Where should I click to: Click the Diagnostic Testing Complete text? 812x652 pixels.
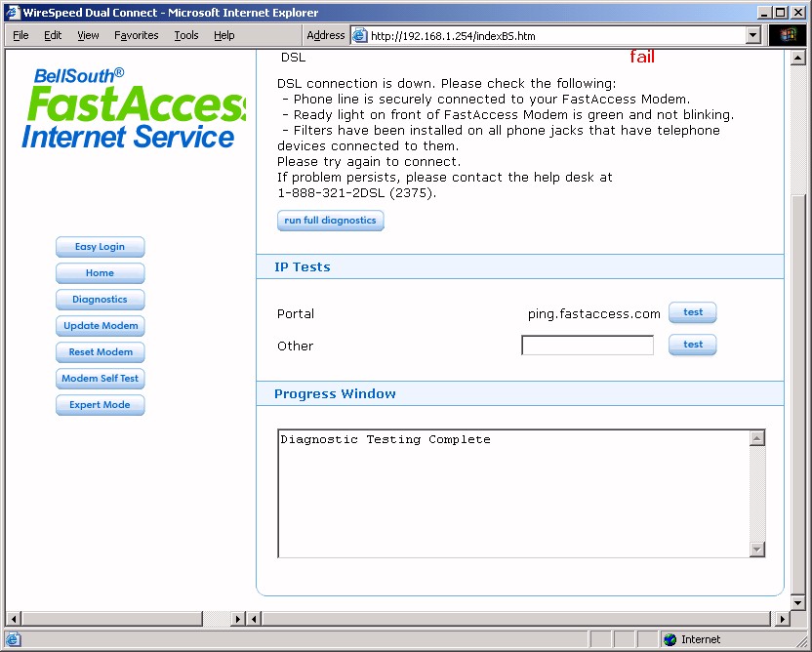[386, 439]
